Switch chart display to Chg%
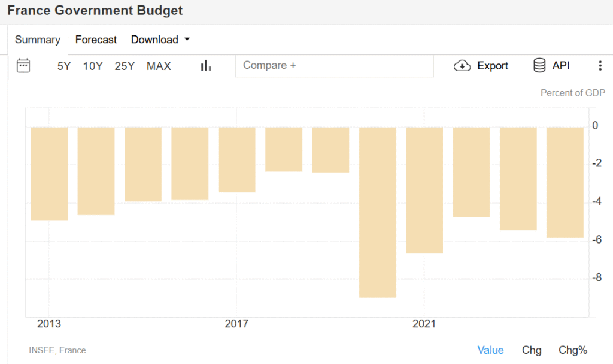 point(572,350)
